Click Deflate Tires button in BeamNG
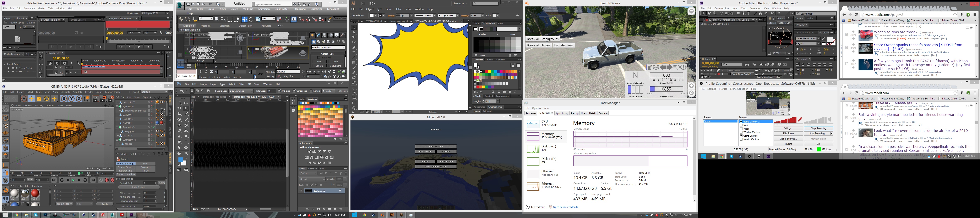Screen dimensions: 980x218 coord(563,45)
